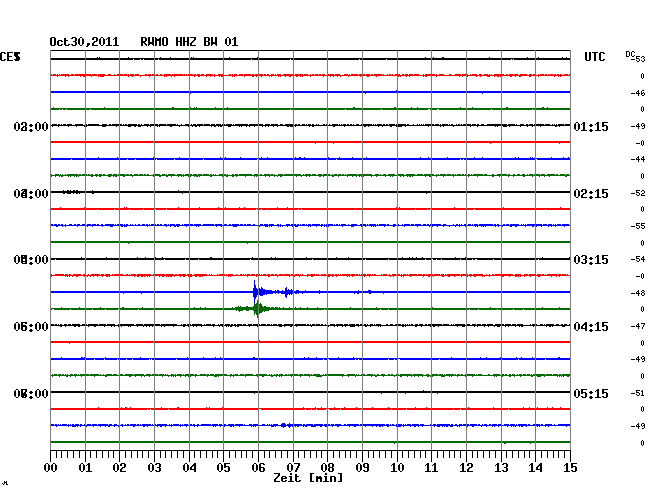Viewport: 650px width, 494px height.
Task: Click minute tick label 10
Action: click(397, 468)
